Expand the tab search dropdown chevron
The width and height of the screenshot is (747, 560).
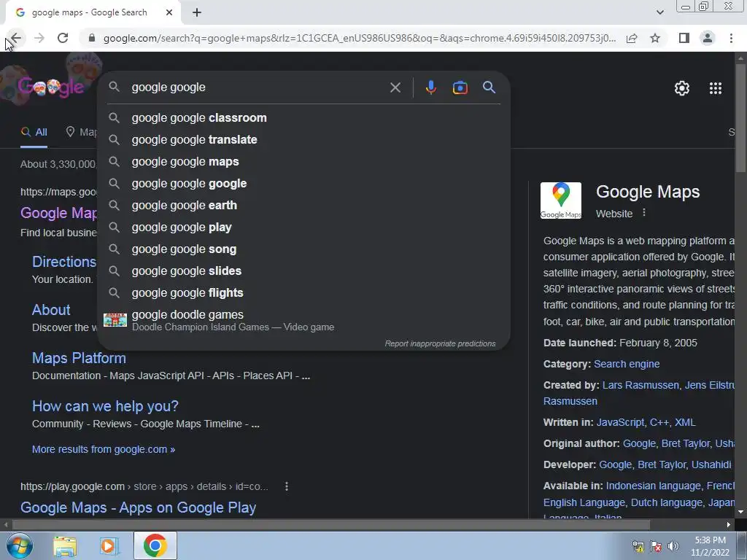click(x=659, y=12)
